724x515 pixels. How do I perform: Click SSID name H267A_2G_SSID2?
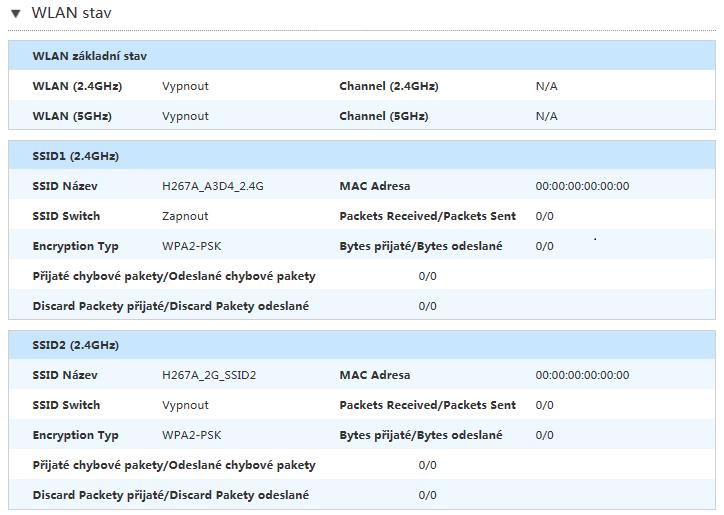(x=209, y=375)
